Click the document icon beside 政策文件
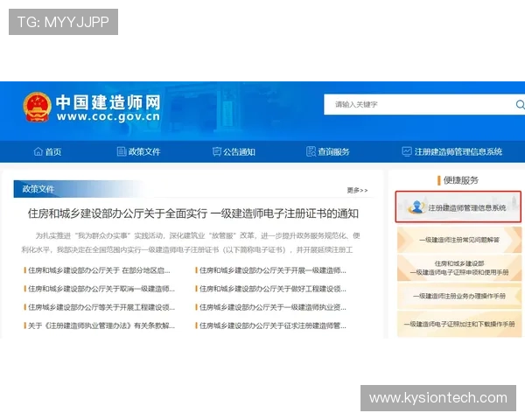The height and width of the screenshot is (420, 525). tap(122, 151)
